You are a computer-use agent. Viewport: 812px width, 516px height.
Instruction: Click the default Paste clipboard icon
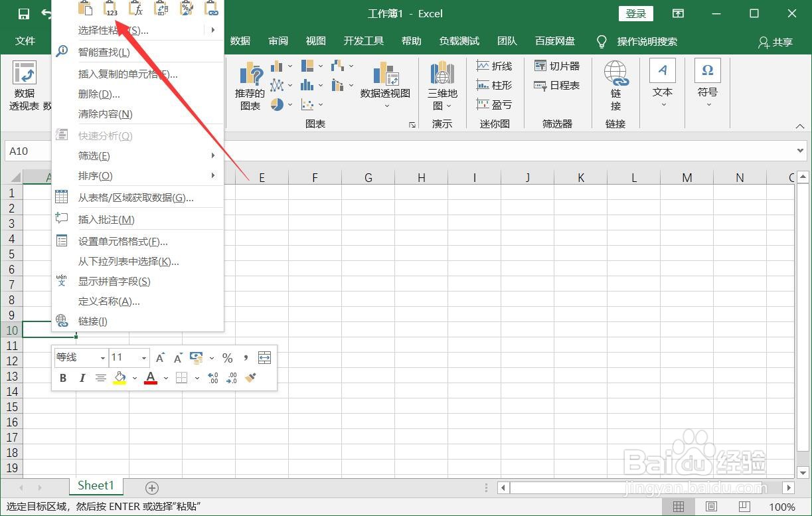[86, 9]
